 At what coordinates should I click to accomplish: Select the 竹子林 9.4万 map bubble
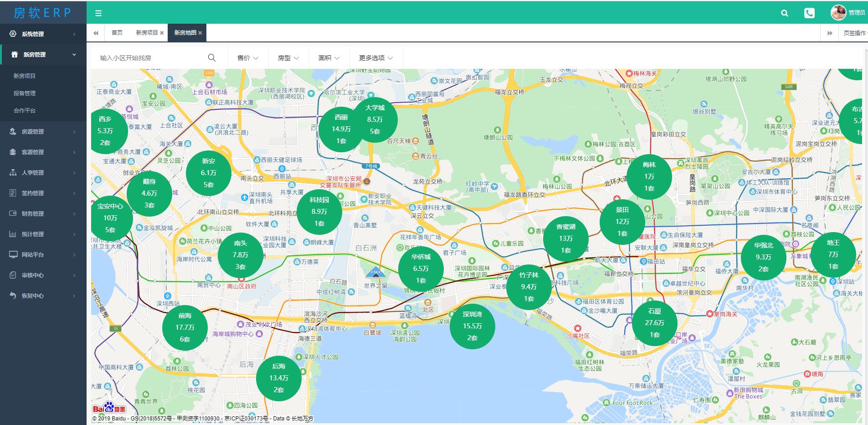529,287
